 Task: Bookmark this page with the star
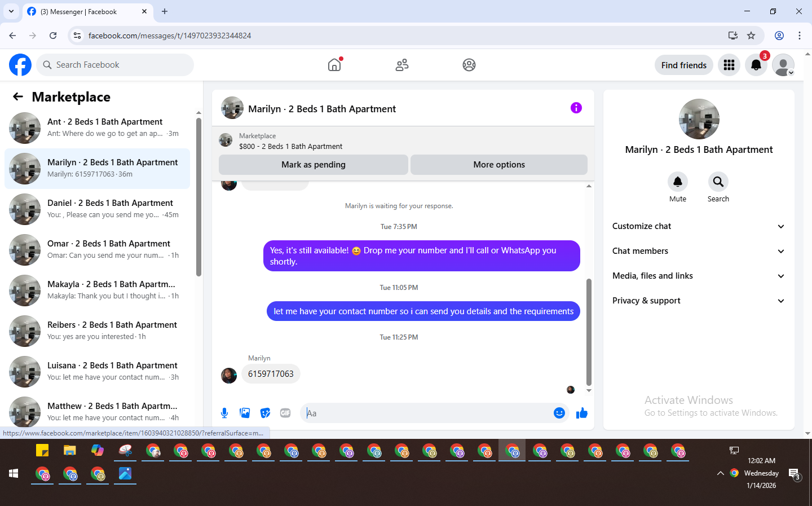751,36
